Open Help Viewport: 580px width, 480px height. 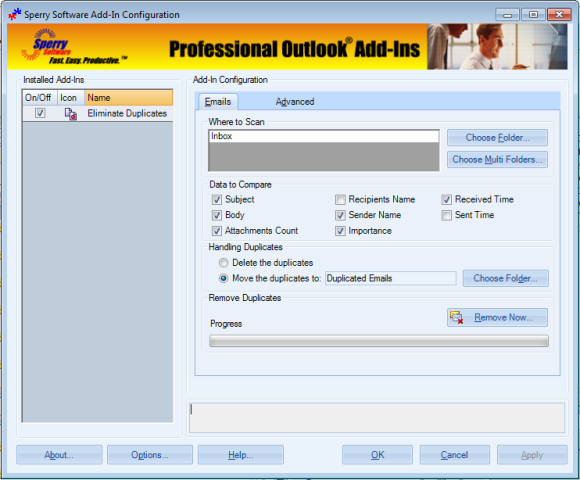tap(241, 455)
